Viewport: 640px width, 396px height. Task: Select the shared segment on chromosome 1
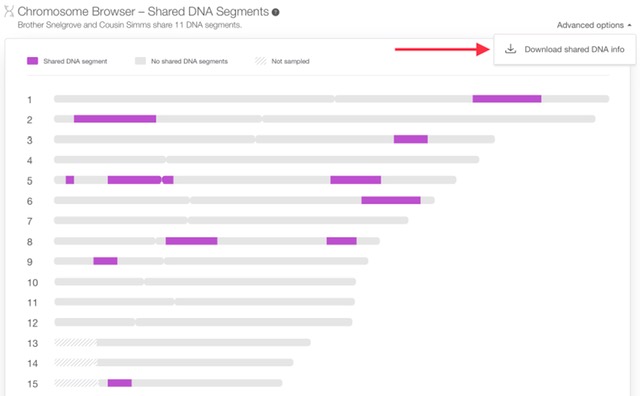pyautogui.click(x=507, y=99)
